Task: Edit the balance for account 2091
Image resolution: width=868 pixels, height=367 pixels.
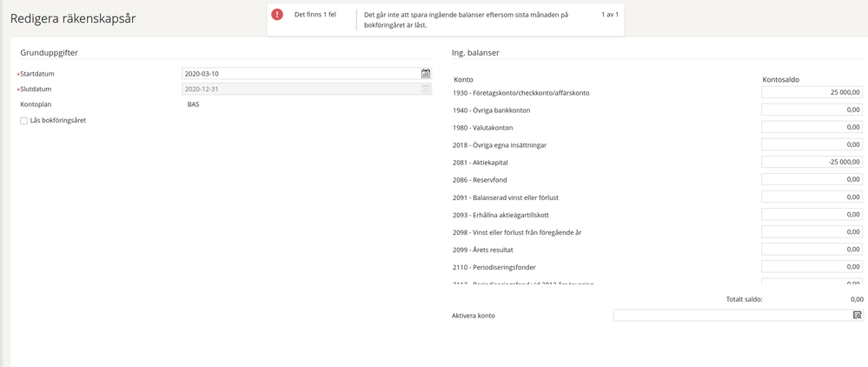Action: 812,197
